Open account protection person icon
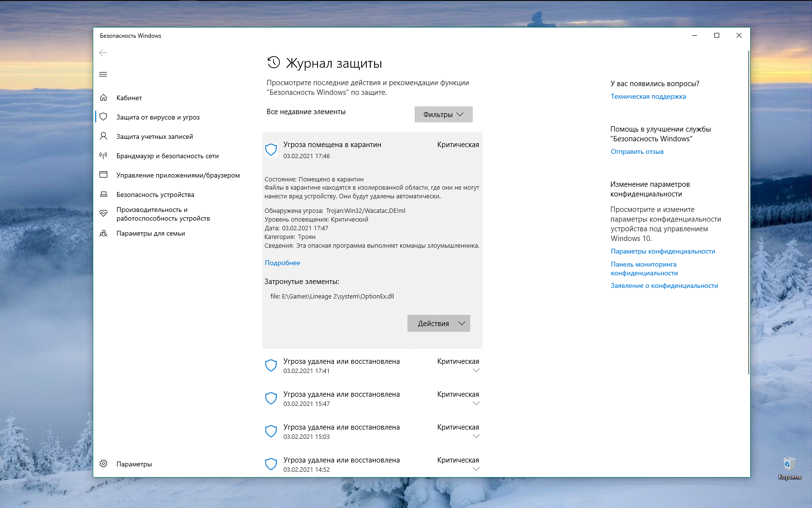Image resolution: width=812 pixels, height=508 pixels. 103,136
